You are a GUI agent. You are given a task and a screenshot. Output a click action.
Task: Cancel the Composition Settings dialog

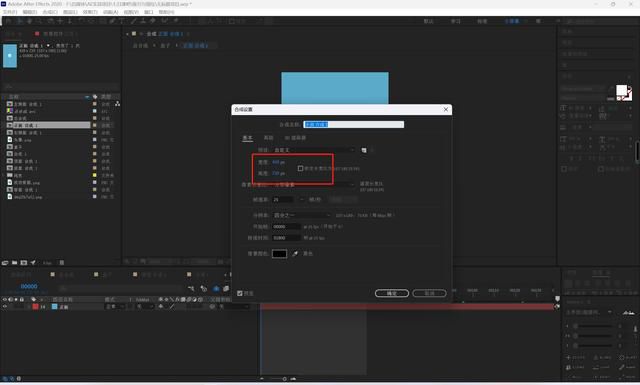(x=429, y=293)
